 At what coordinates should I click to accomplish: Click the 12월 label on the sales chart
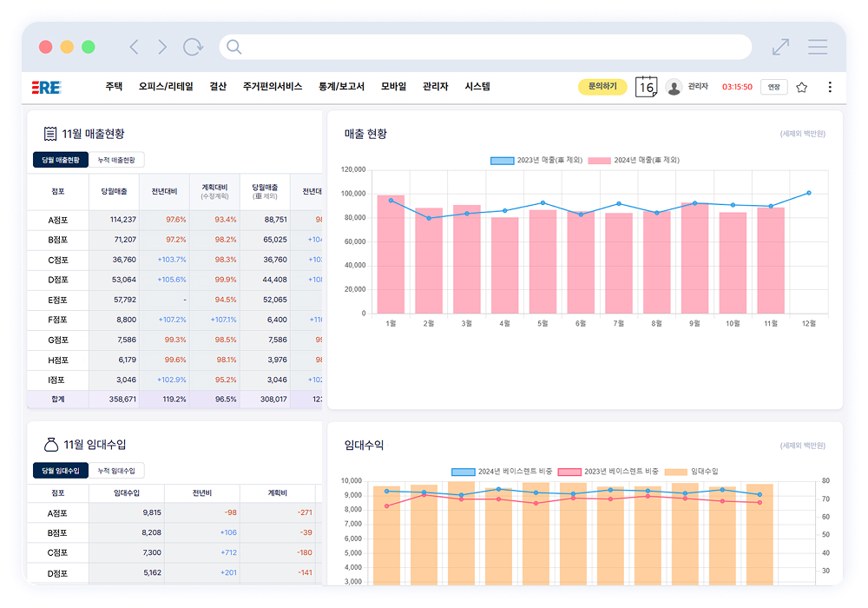point(809,323)
